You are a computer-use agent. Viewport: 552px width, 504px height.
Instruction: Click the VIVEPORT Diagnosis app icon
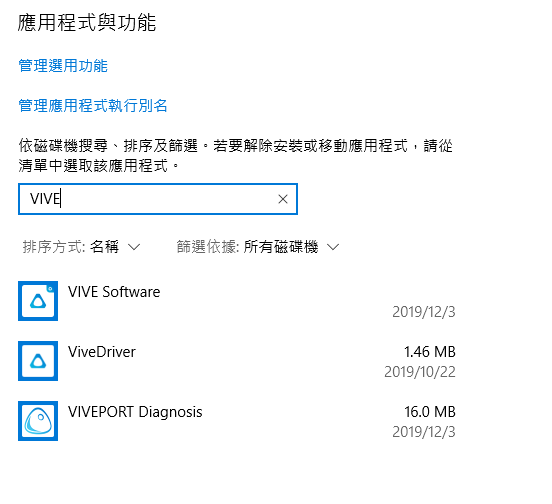[38, 421]
